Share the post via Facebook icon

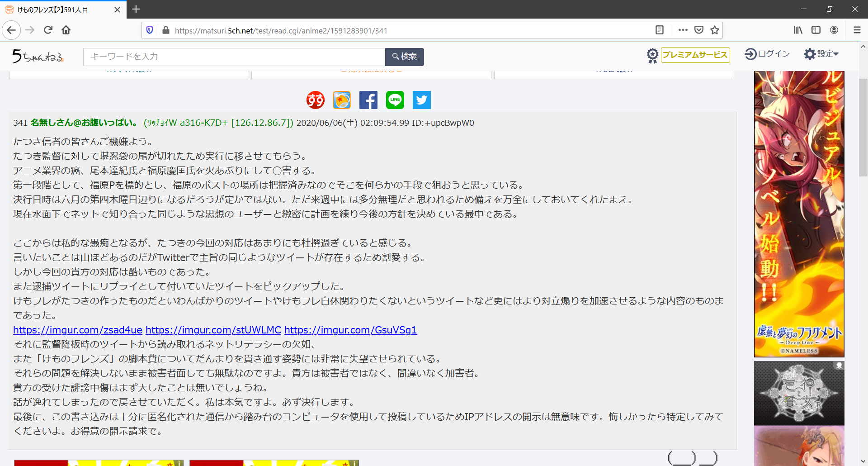(x=368, y=100)
